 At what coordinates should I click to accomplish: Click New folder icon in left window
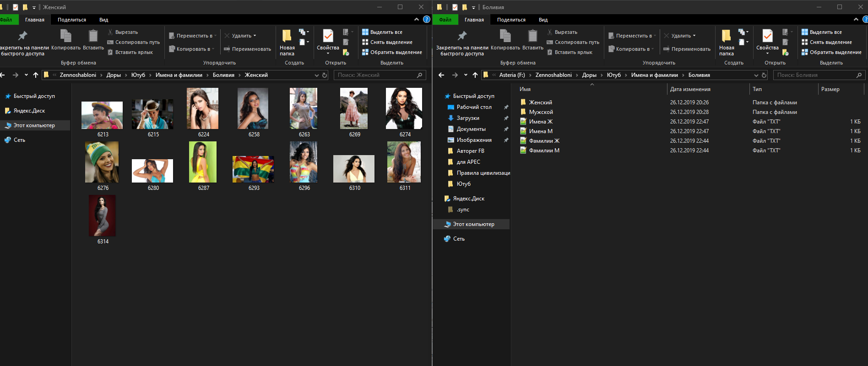coord(287,37)
